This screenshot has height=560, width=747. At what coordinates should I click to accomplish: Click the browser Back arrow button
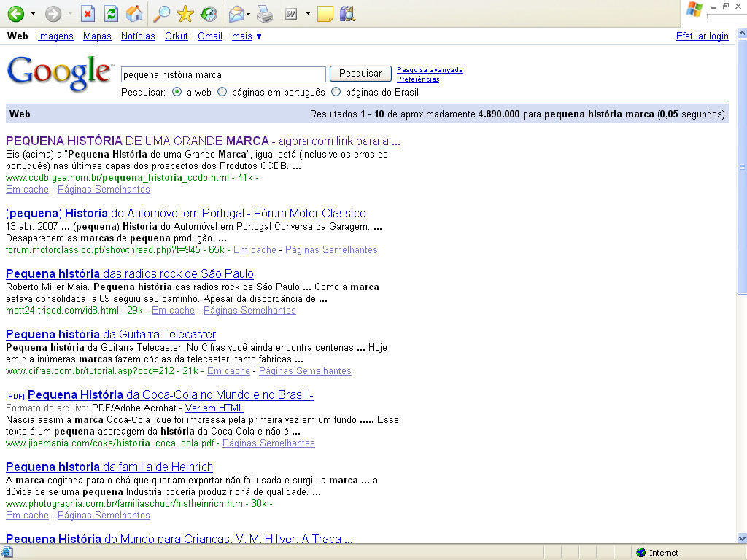click(x=15, y=14)
